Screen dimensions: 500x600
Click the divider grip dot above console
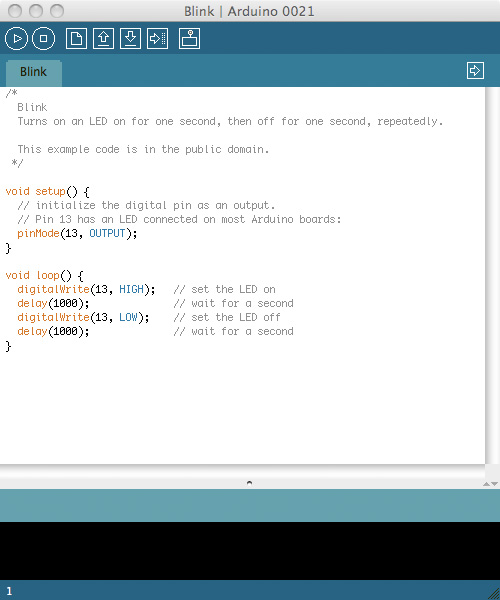[249, 483]
